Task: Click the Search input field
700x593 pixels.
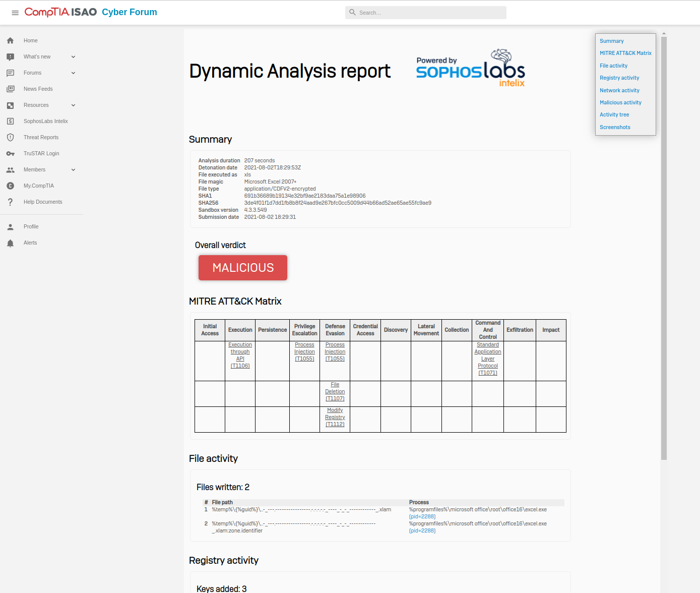Action: coord(426,13)
